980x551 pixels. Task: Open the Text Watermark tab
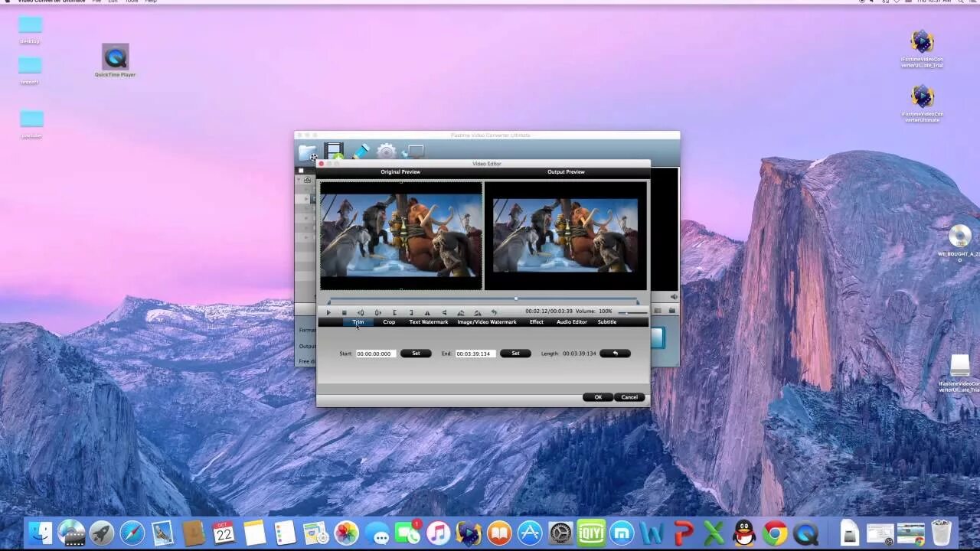(429, 322)
